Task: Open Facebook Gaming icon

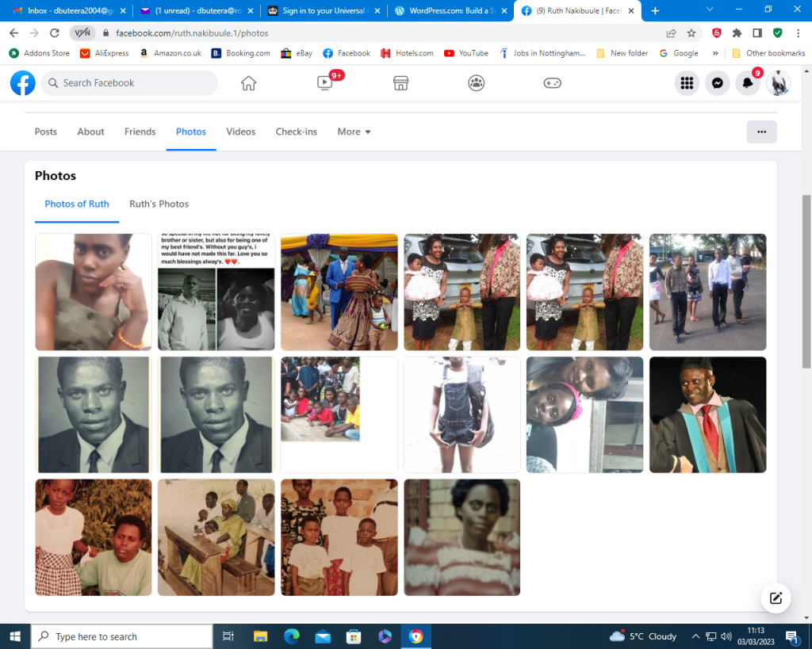Action: 552,83
